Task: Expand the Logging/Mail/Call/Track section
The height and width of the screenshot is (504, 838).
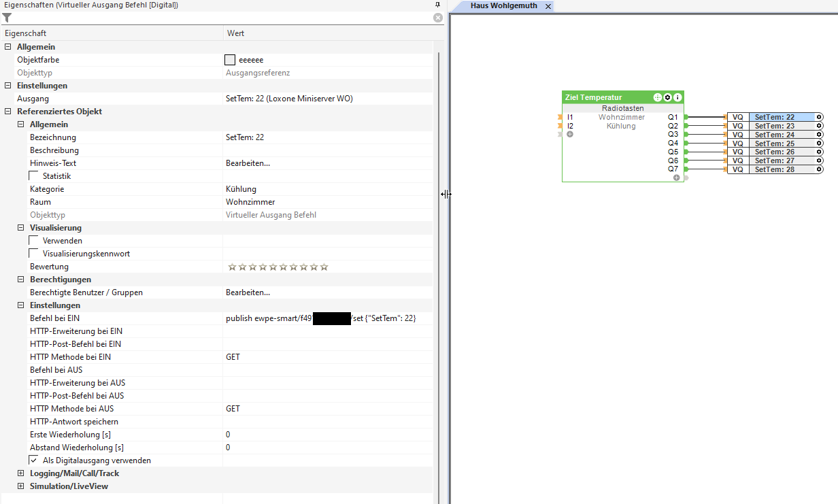Action: (x=21, y=473)
